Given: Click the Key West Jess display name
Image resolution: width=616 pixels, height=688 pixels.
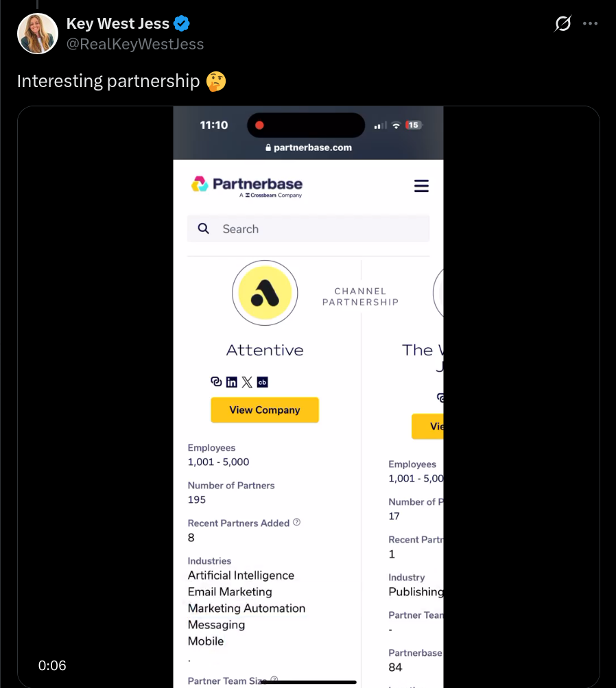Looking at the screenshot, I should point(117,23).
